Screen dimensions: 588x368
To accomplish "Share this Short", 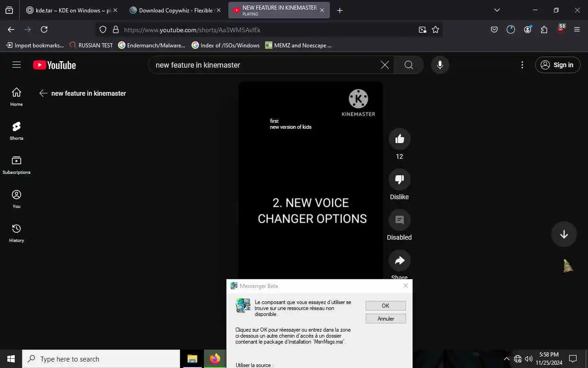I will click(400, 260).
